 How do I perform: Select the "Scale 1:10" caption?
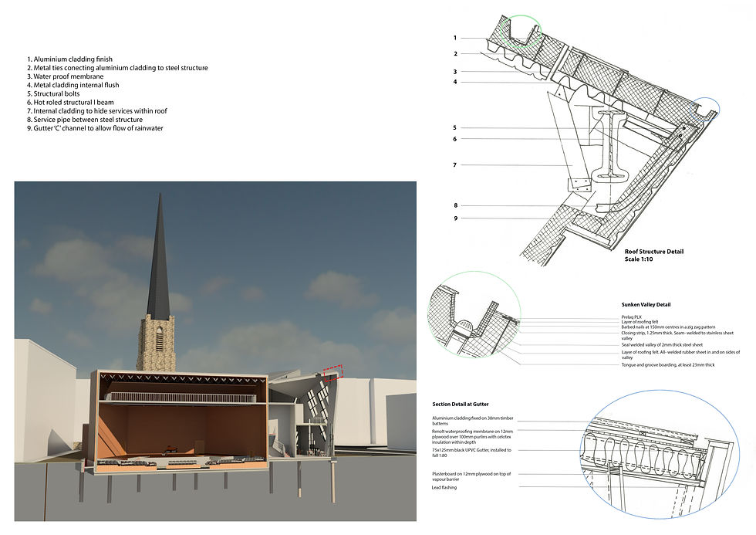pos(639,259)
